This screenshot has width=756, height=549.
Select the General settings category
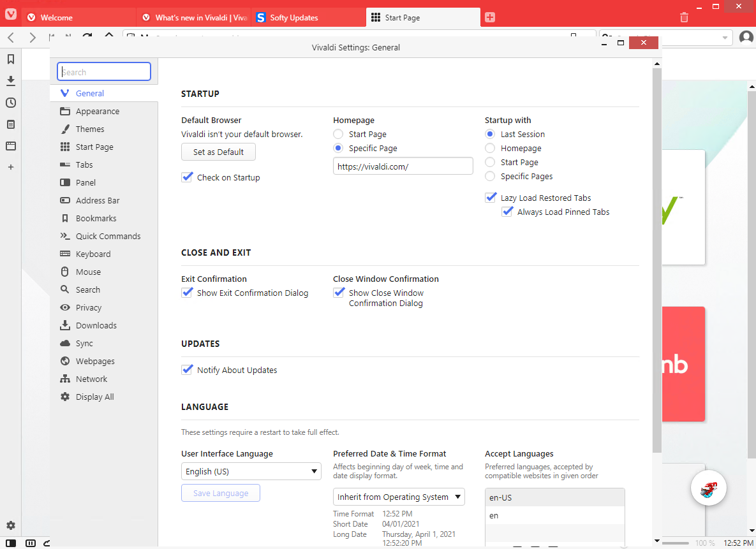coord(103,94)
